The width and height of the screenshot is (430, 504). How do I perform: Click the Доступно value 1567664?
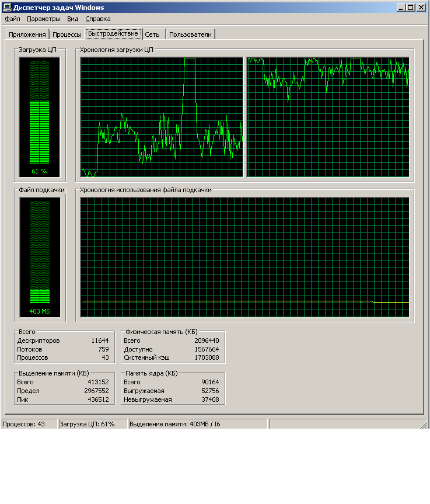(x=207, y=349)
